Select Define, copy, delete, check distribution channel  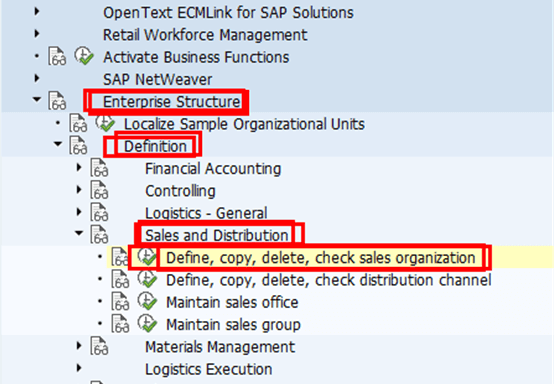click(329, 280)
